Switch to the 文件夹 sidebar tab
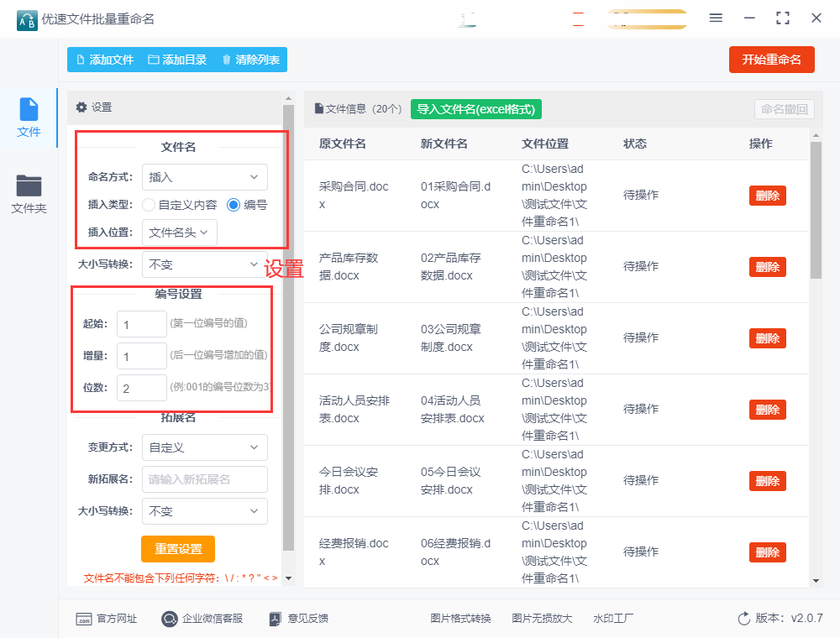Image resolution: width=840 pixels, height=638 pixels. click(29, 194)
